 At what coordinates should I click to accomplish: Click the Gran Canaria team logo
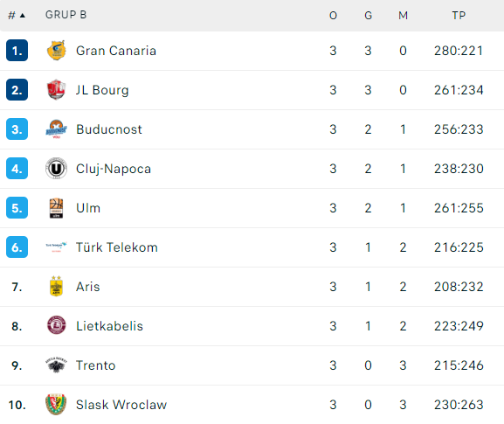pyautogui.click(x=56, y=51)
